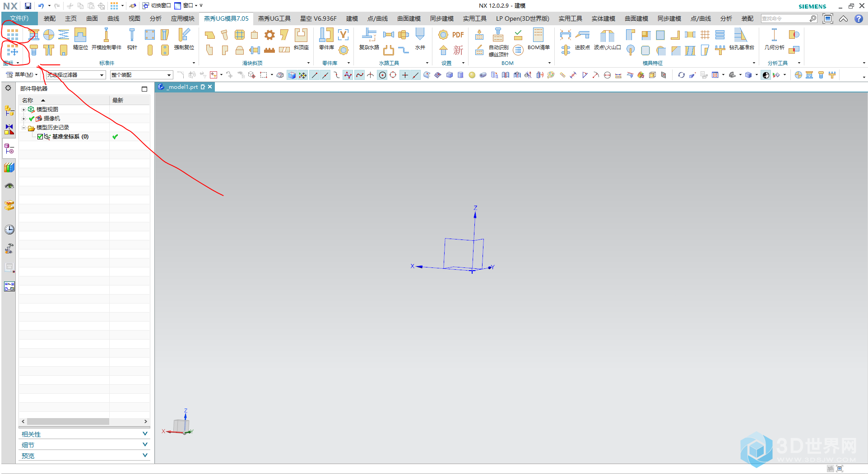Viewport: 868px width, 474px height.
Task: Expand the 标准件 group options arrow
Action: click(x=194, y=63)
